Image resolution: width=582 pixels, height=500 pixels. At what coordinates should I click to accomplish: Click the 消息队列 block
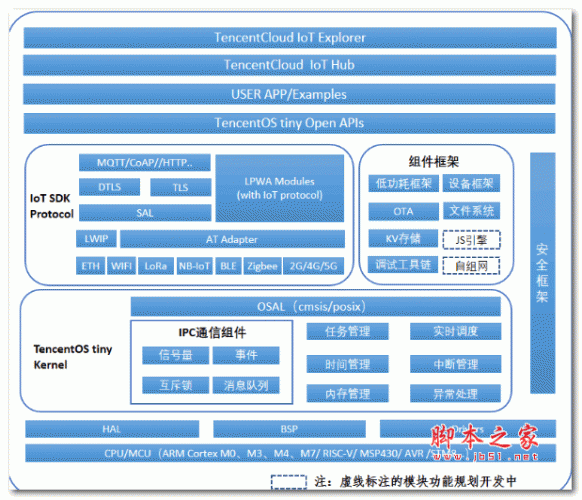pyautogui.click(x=246, y=385)
